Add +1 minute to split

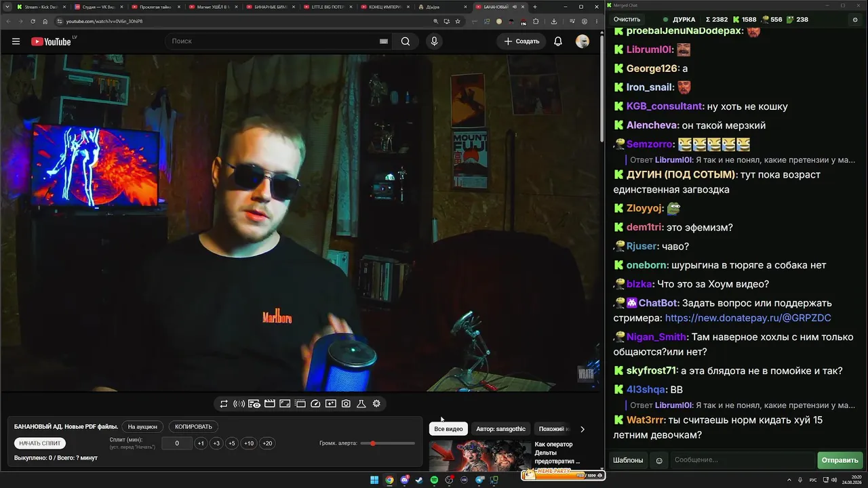[x=201, y=443]
